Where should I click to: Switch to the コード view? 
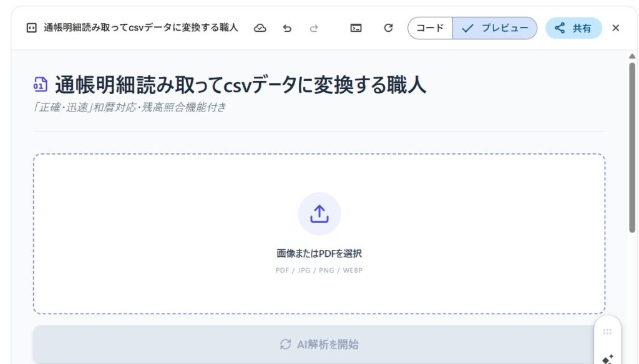click(x=430, y=28)
